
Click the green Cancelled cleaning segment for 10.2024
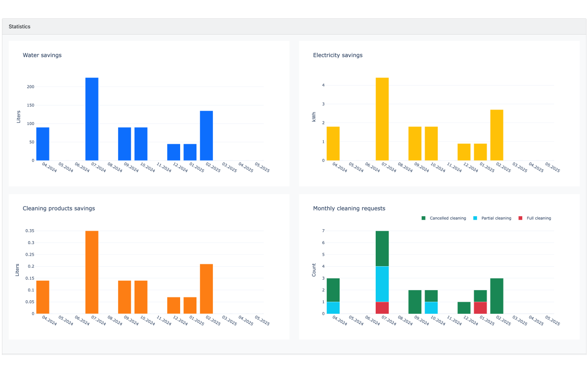(431, 296)
